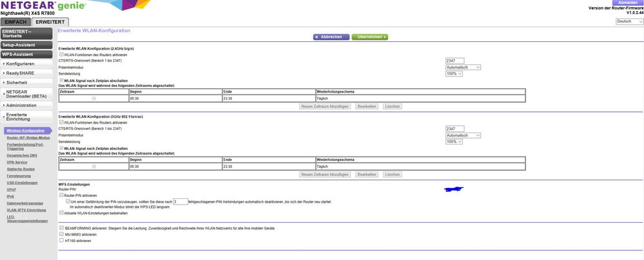Select the 2.4GHz schedule row radio button

click(x=93, y=98)
